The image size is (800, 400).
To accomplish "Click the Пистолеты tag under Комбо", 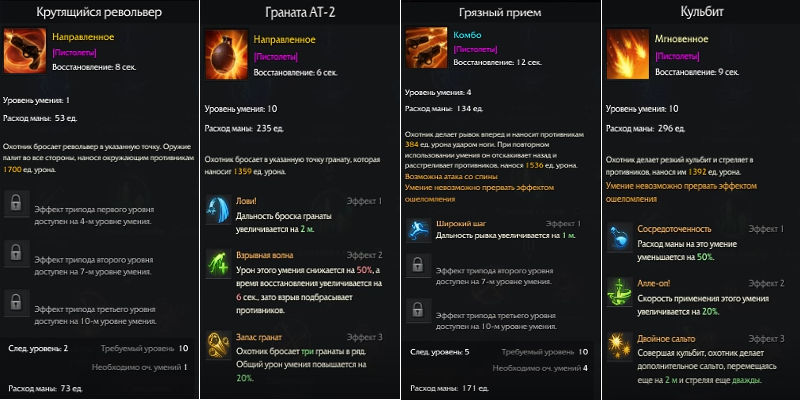I will coord(475,49).
